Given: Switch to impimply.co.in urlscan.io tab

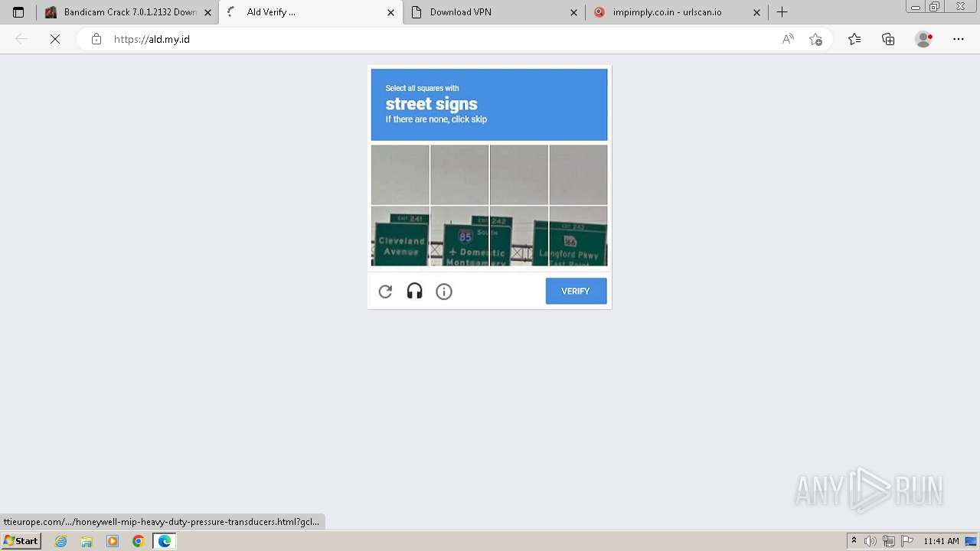Looking at the screenshot, I should (x=677, y=12).
